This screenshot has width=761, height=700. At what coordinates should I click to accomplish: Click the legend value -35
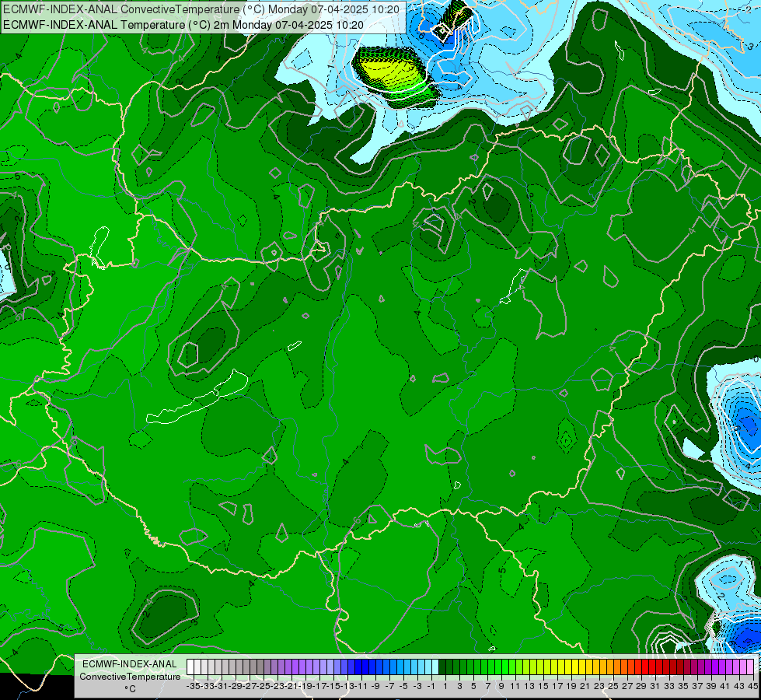(193, 686)
